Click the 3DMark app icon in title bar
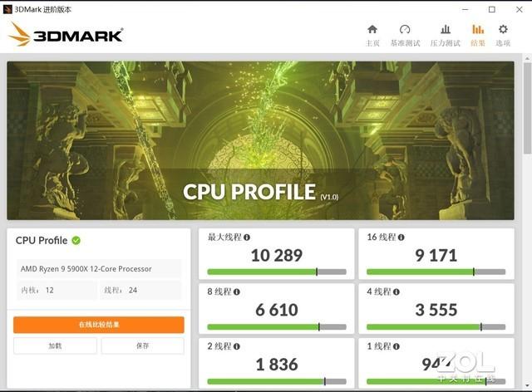Screen dimensions: 532x392 tap(7, 9)
